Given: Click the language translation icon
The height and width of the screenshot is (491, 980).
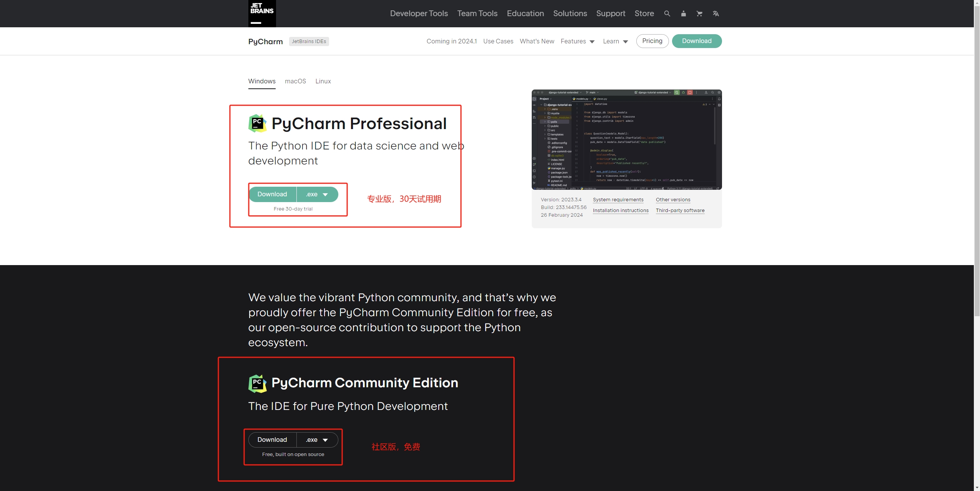Looking at the screenshot, I should [x=716, y=13].
